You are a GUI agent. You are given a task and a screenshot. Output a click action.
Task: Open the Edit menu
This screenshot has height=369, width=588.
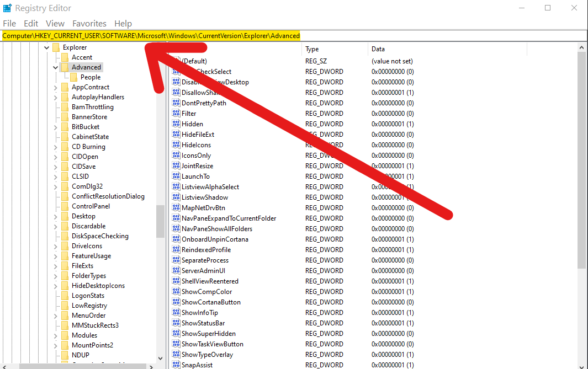(31, 24)
